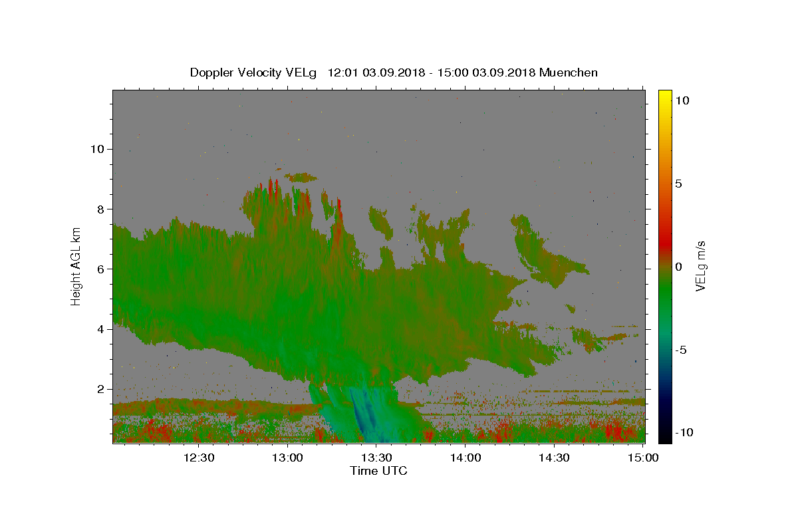The image size is (798, 532).
Task: Click the '15:00' time axis label
Action: [x=643, y=458]
